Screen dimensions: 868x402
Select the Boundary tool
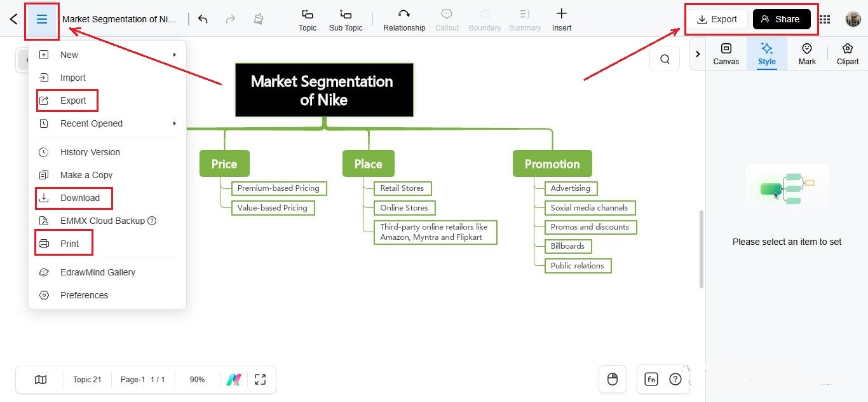485,20
